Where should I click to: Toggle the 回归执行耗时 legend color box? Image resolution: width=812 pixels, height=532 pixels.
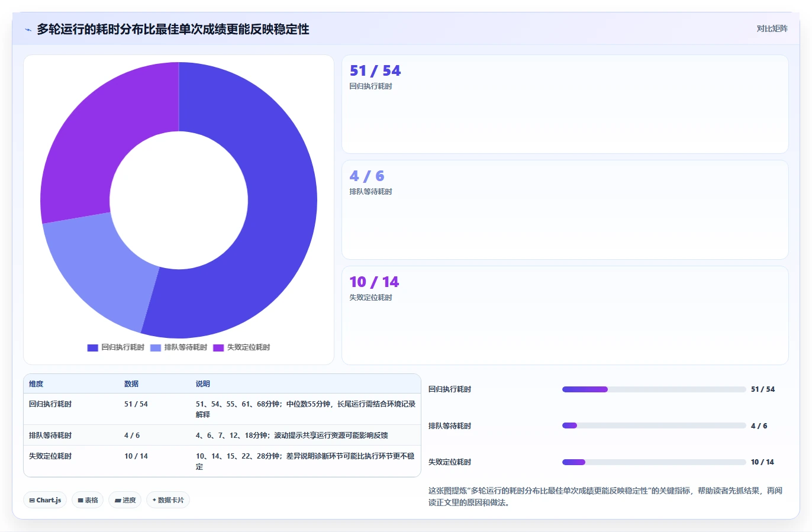(x=92, y=348)
